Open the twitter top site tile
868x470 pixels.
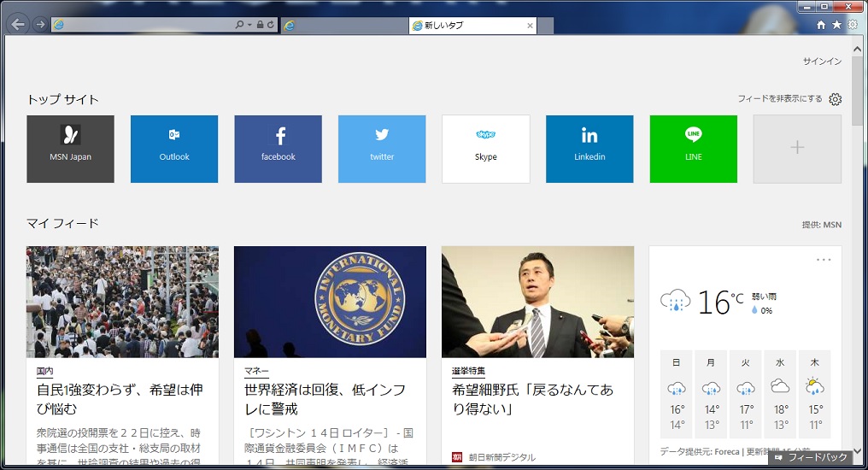[382, 149]
